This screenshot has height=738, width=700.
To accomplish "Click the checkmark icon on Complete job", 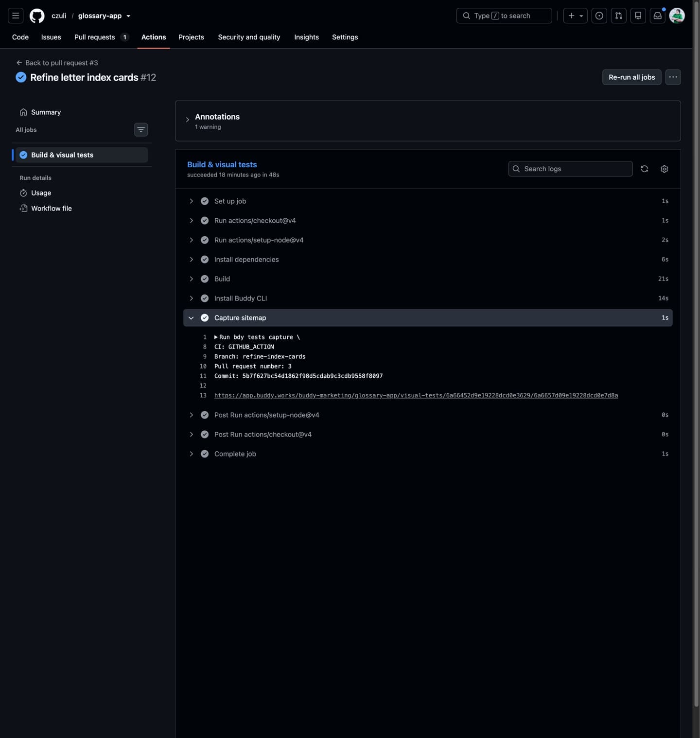I will click(205, 454).
